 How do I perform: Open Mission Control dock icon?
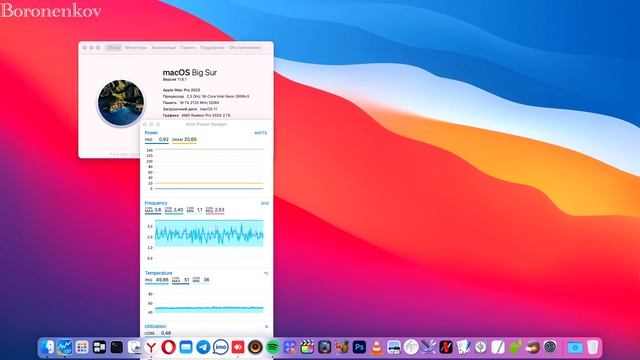pyautogui.click(x=99, y=347)
